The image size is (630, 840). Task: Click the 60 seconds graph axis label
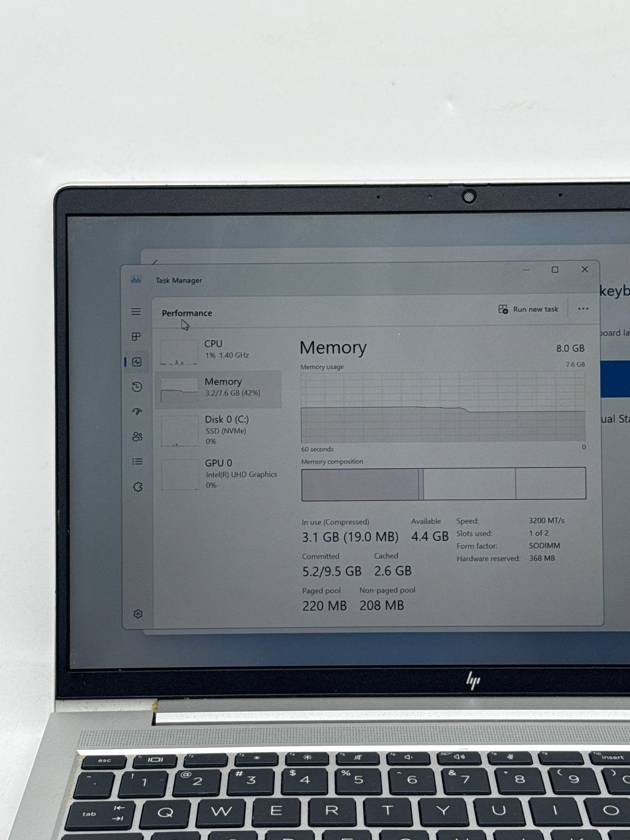[317, 449]
